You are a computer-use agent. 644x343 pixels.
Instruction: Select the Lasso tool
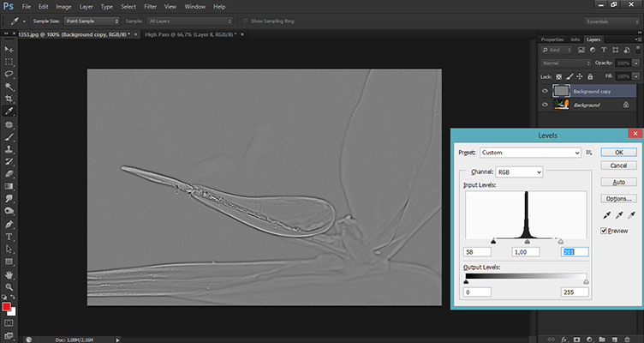9,75
